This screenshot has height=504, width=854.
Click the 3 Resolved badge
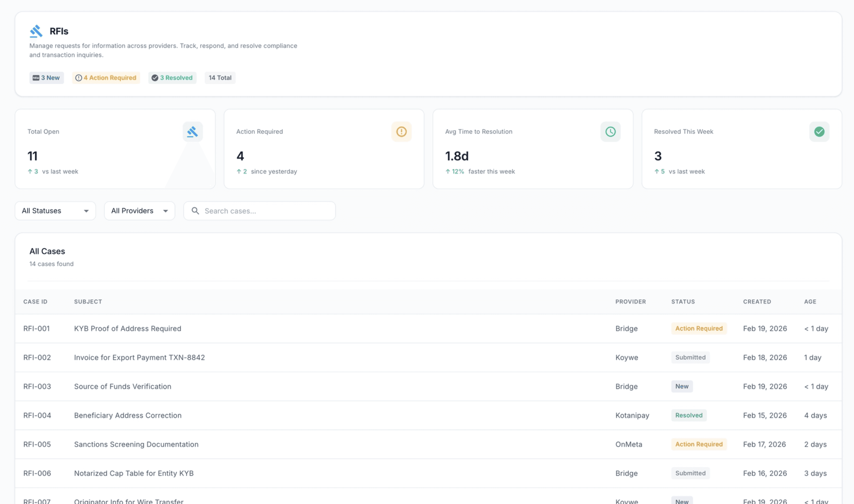point(172,78)
